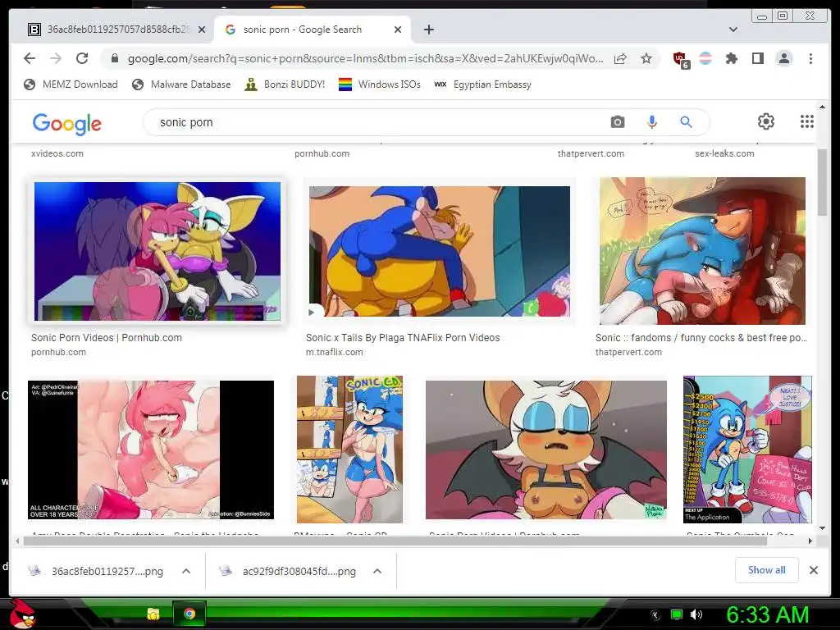Expand options for the 36ac8feb0119257....png download
This screenshot has width=840, height=630.
186,571
